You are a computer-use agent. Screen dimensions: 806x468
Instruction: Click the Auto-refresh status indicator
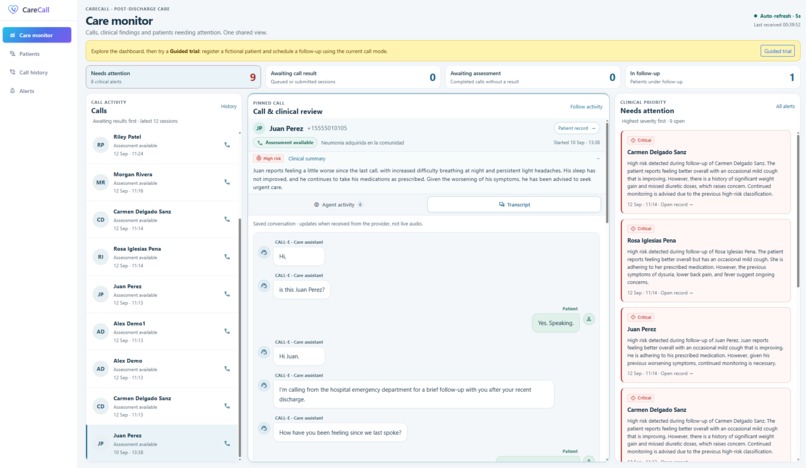coord(777,16)
